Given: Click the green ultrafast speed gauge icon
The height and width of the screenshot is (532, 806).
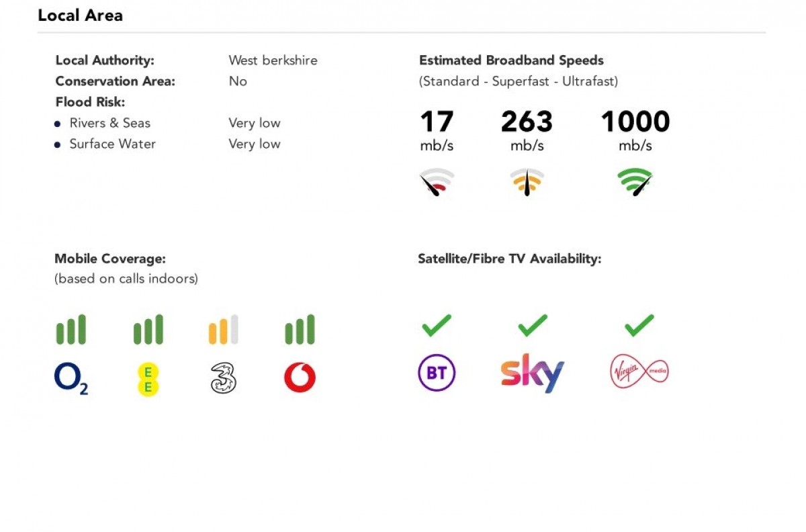Looking at the screenshot, I should coord(635,182).
